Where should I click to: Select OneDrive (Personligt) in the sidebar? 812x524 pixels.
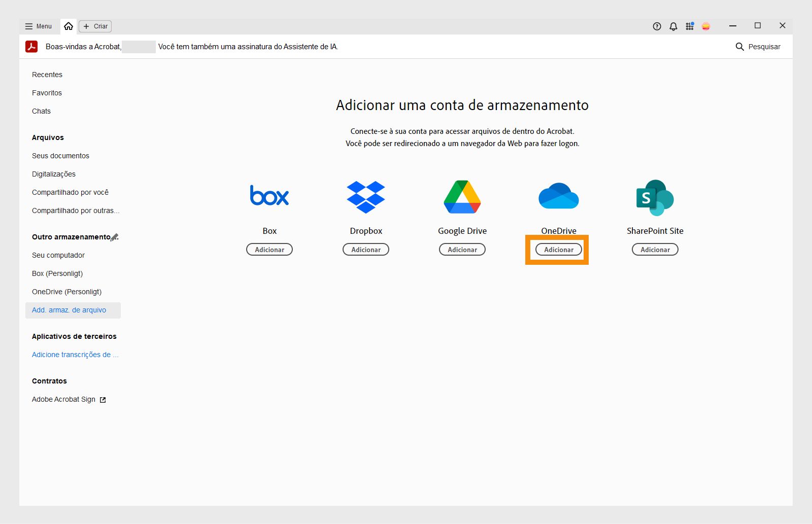click(x=66, y=292)
